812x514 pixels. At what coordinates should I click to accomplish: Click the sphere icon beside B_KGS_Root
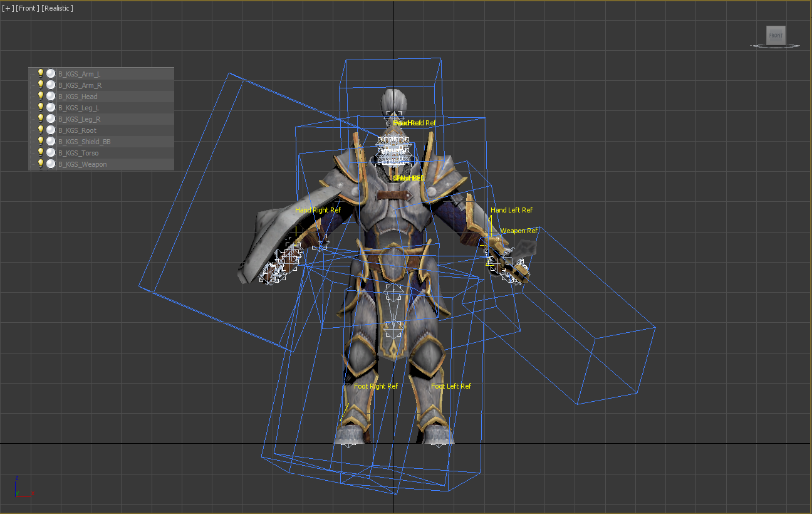[51, 130]
